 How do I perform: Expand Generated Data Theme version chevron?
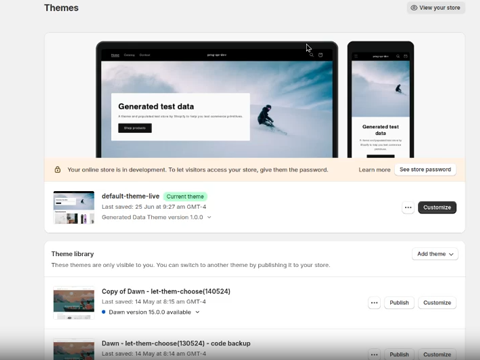pos(209,217)
